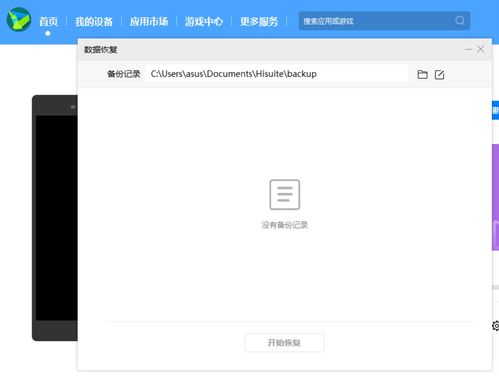The height and width of the screenshot is (378, 499).
Task: Click the 没有备份记录 text
Action: (x=285, y=225)
